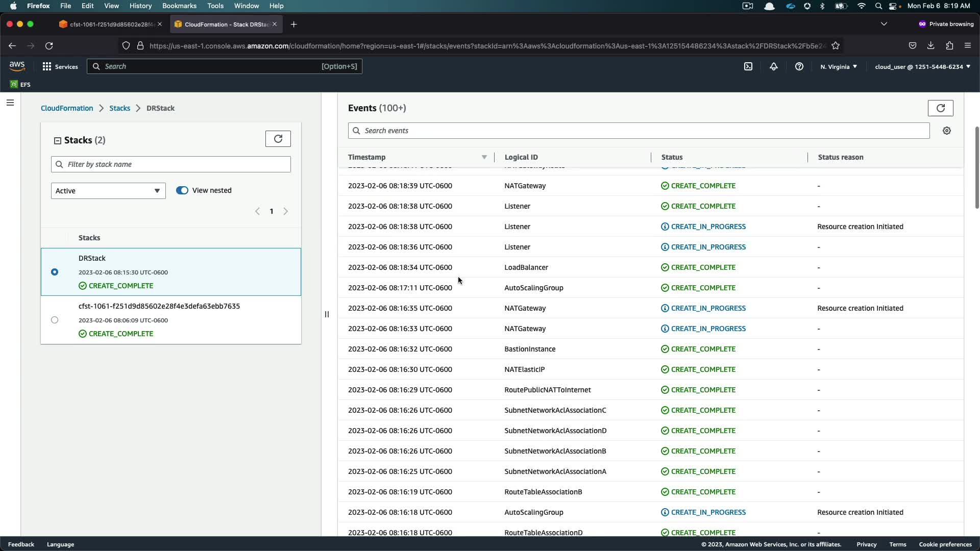Viewport: 980px width, 551px height.
Task: Toggle the View nested switch
Action: [182, 190]
